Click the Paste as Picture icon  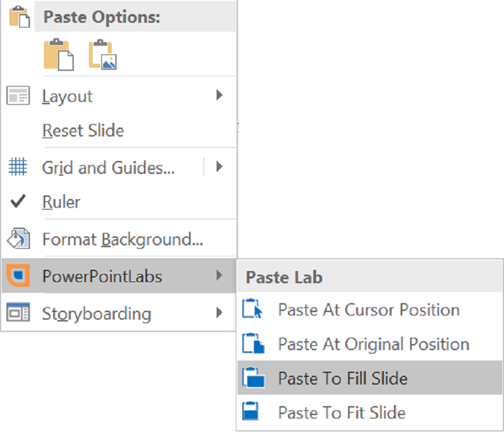click(x=103, y=54)
